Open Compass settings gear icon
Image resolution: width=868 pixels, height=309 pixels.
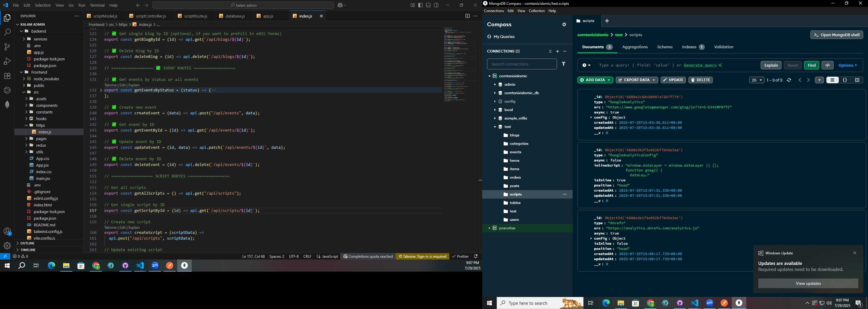tap(564, 25)
